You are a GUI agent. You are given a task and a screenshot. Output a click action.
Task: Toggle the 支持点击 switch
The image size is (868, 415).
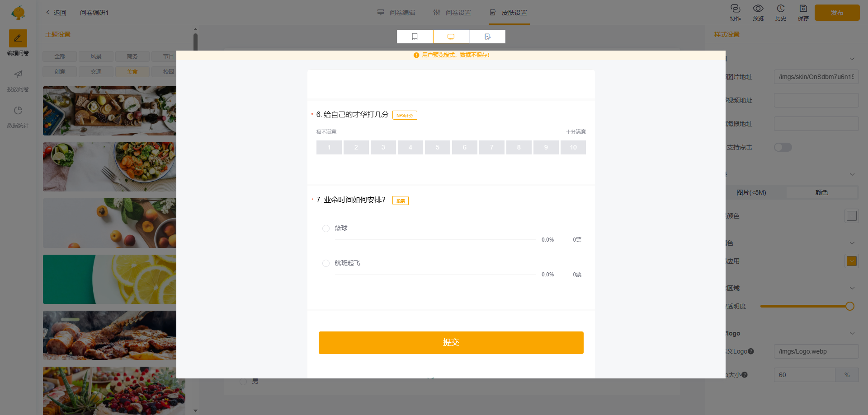click(x=783, y=147)
